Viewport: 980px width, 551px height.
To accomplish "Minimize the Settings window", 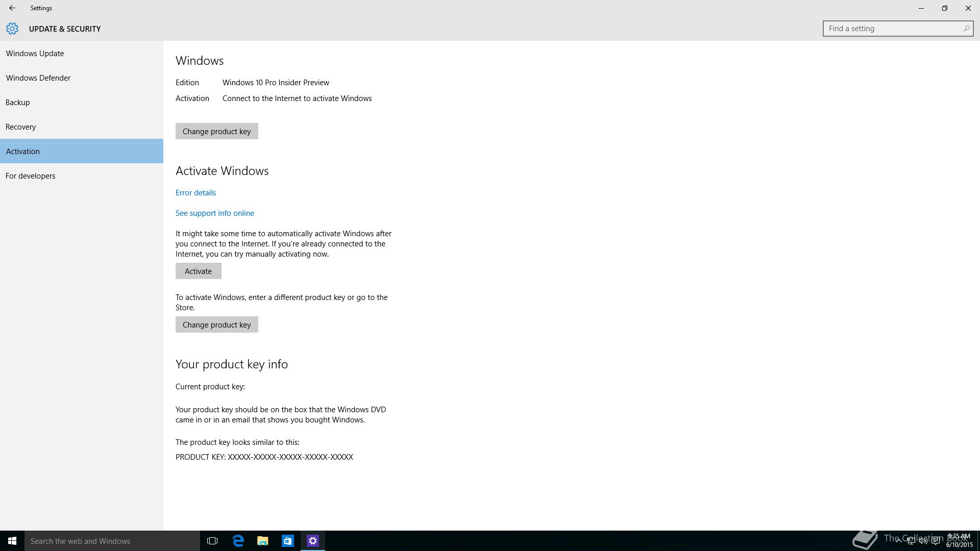I will (921, 8).
